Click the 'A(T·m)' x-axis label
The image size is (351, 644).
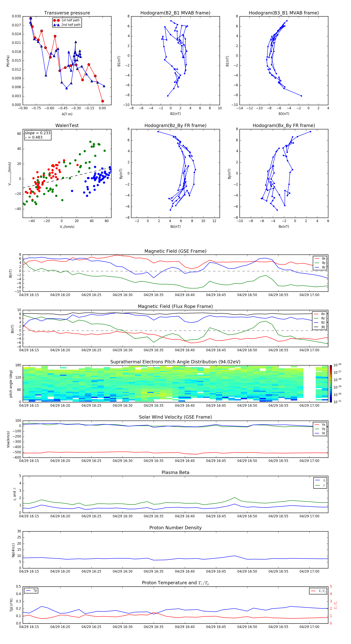tap(67, 114)
